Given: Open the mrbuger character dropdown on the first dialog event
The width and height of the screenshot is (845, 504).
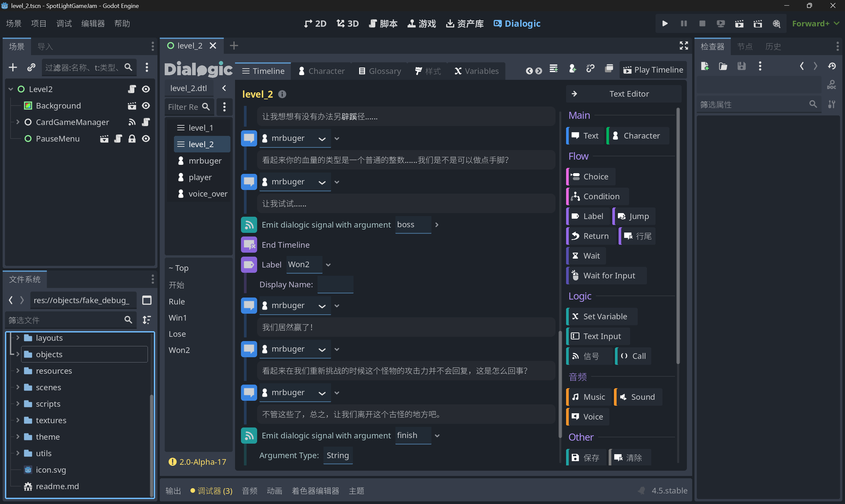Looking at the screenshot, I should click(322, 138).
